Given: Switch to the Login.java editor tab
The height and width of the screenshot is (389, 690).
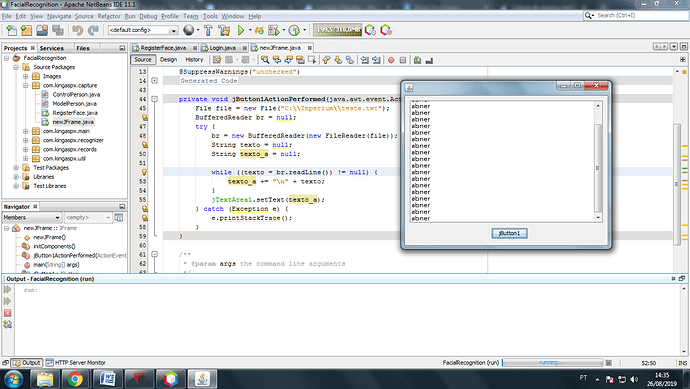Looking at the screenshot, I should pyautogui.click(x=222, y=48).
